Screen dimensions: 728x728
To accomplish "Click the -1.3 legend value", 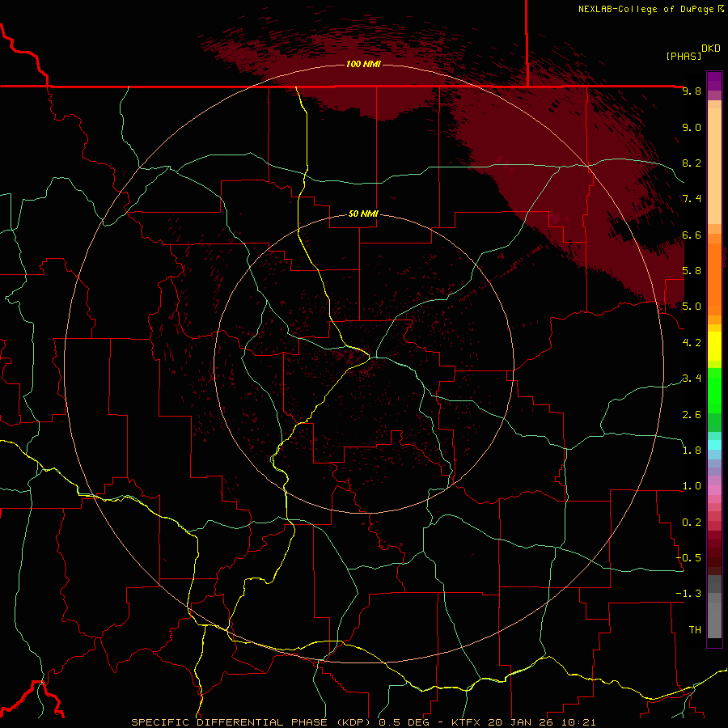I will click(x=688, y=594).
